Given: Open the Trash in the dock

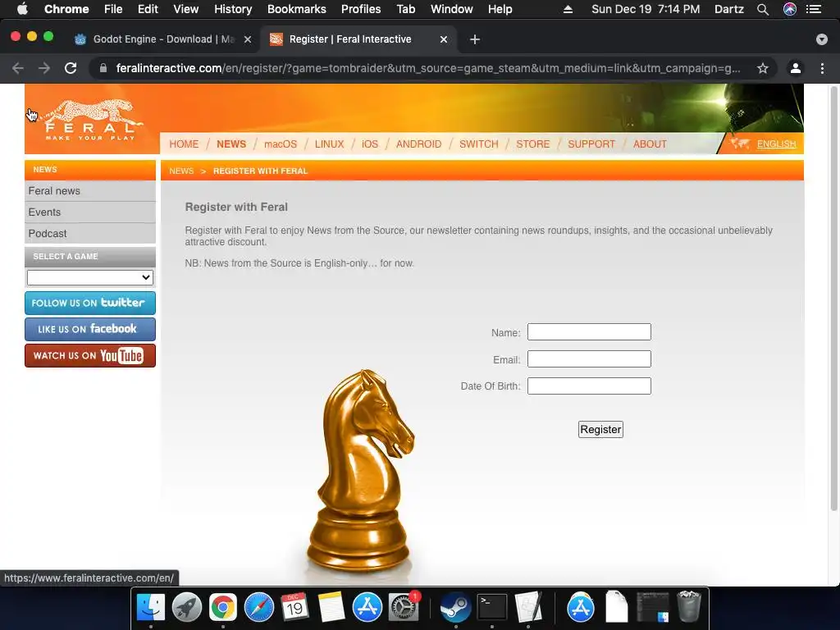Looking at the screenshot, I should point(688,607).
